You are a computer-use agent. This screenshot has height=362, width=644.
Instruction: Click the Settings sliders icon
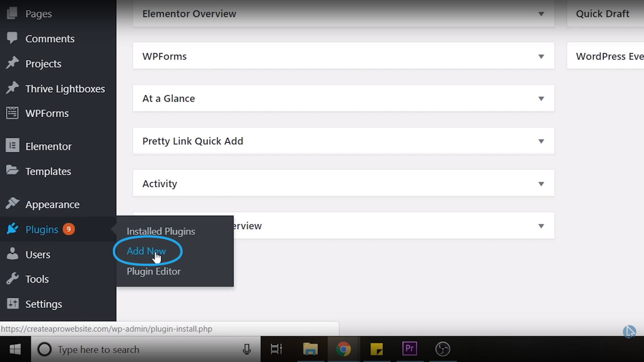coord(12,303)
